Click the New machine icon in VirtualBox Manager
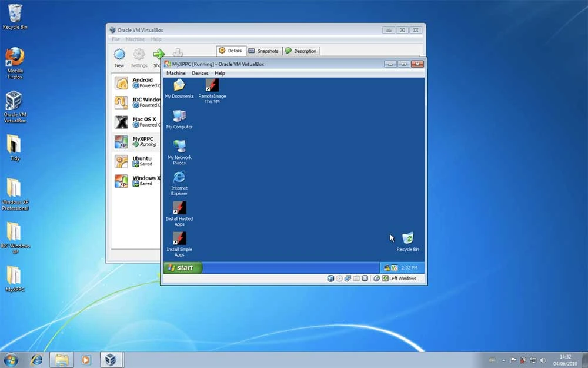 pos(119,54)
